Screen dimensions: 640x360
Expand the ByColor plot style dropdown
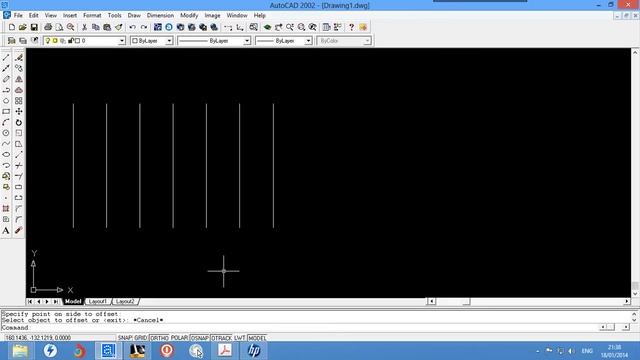(x=367, y=41)
